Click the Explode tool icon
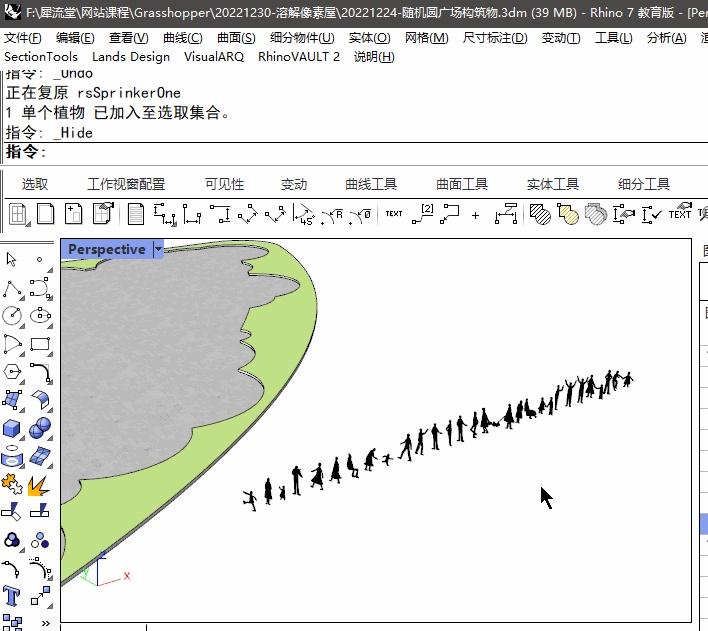708x631 pixels. click(41, 485)
